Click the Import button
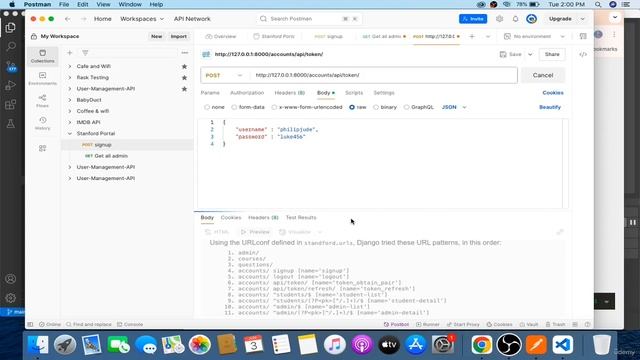 point(178,36)
